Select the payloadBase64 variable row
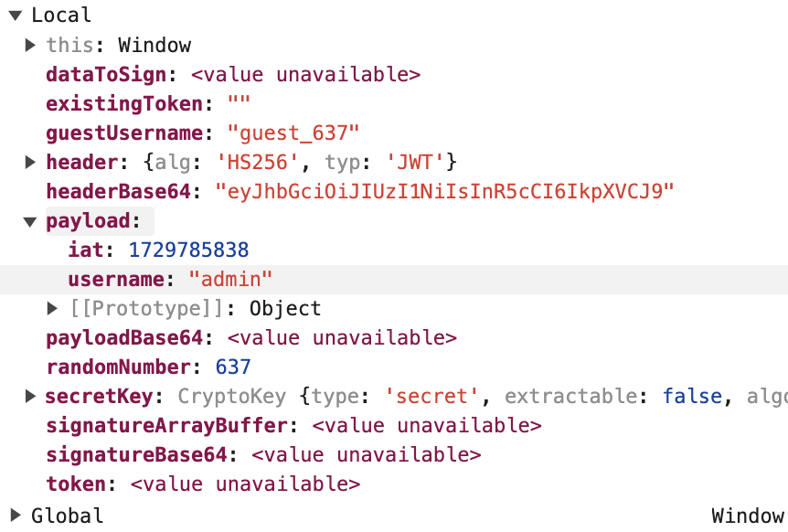This screenshot has width=788, height=532. click(x=394, y=337)
